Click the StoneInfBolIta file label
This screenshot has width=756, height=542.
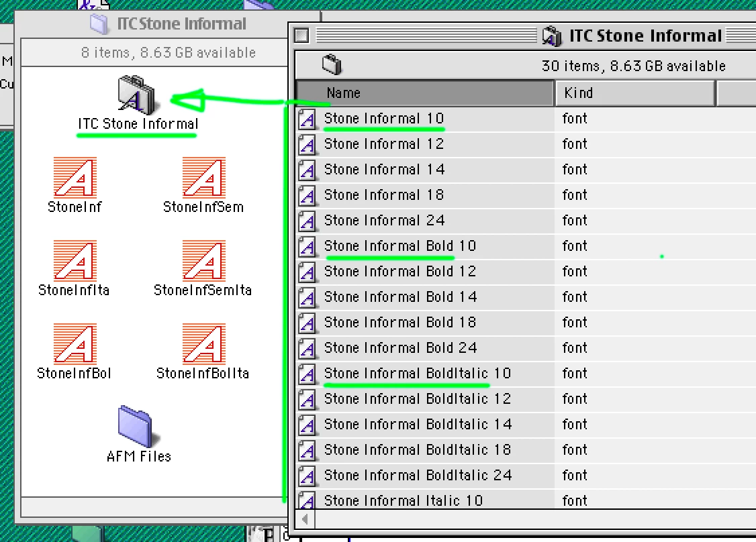(203, 374)
